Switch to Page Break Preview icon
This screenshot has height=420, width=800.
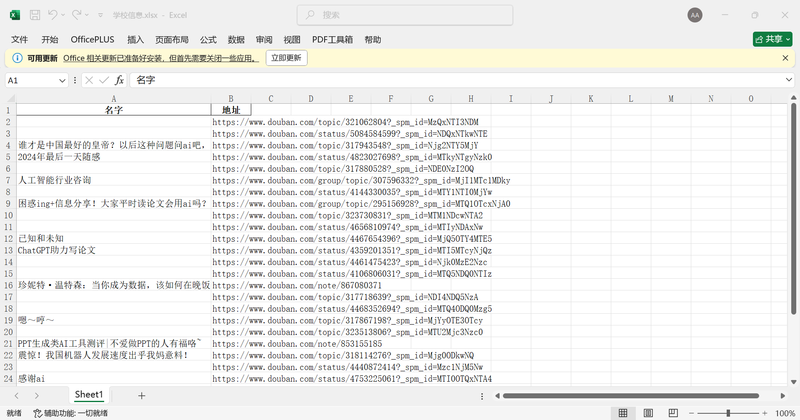click(673, 413)
